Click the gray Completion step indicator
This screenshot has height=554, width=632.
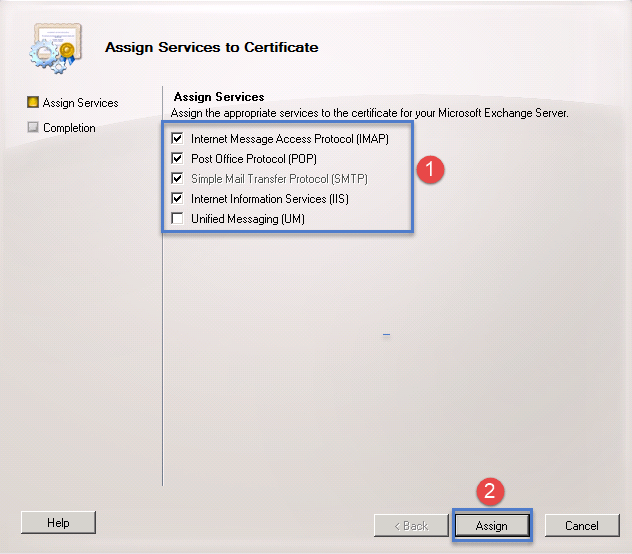click(x=33, y=127)
